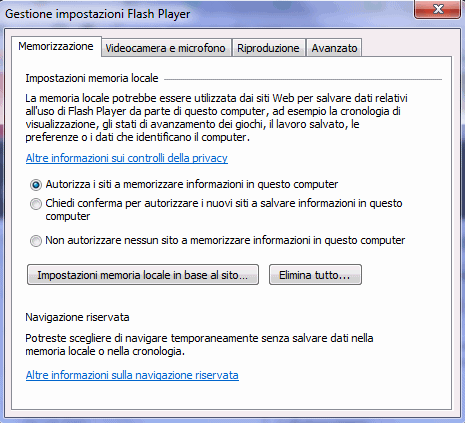This screenshot has width=465, height=423.
Task: Click the Chiedi conferma per autorizzare label text
Action: [224, 210]
